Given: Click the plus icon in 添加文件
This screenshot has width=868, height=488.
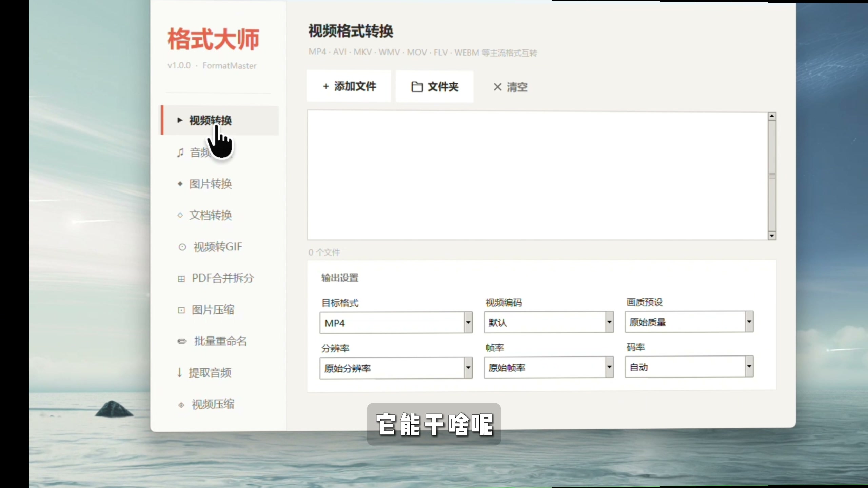Looking at the screenshot, I should [x=326, y=87].
